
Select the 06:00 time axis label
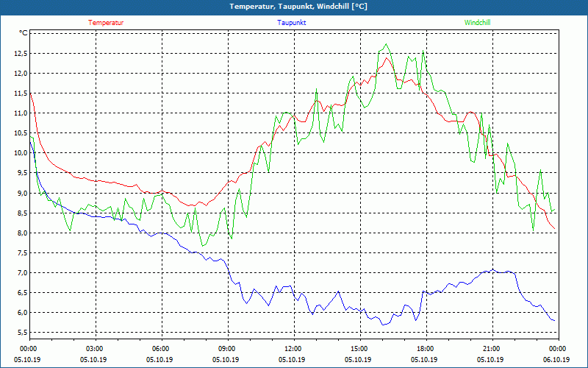coord(161,349)
